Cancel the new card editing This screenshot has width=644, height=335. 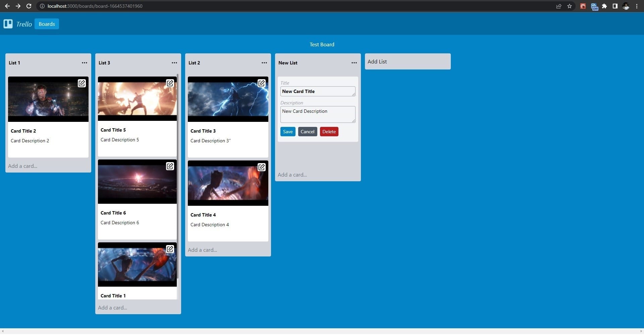pos(307,132)
